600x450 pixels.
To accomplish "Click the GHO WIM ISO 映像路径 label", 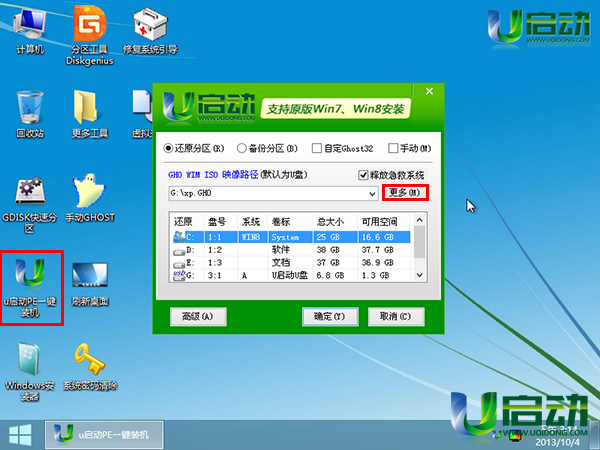I will pyautogui.click(x=213, y=175).
